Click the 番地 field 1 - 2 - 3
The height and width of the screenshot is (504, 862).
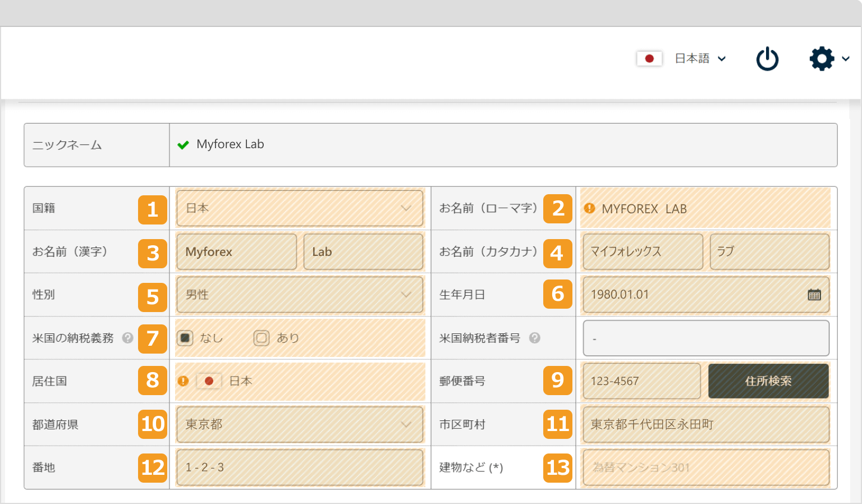click(300, 468)
